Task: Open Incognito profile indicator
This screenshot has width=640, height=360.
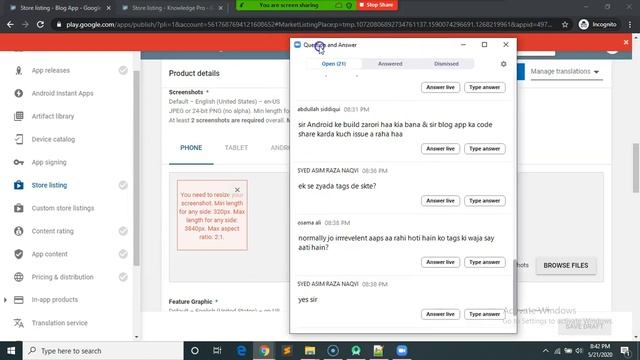Action: point(598,24)
